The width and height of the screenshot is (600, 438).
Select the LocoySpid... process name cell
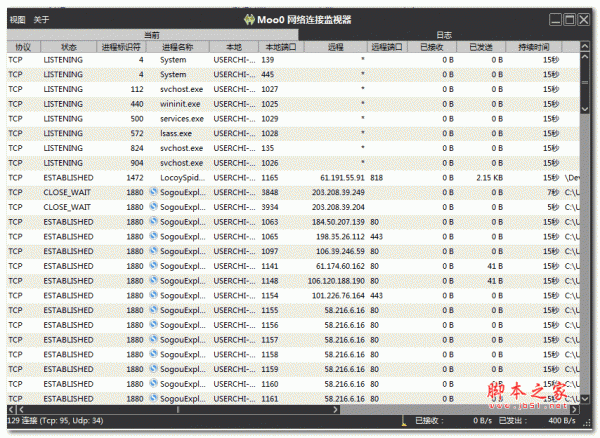pyautogui.click(x=183, y=178)
